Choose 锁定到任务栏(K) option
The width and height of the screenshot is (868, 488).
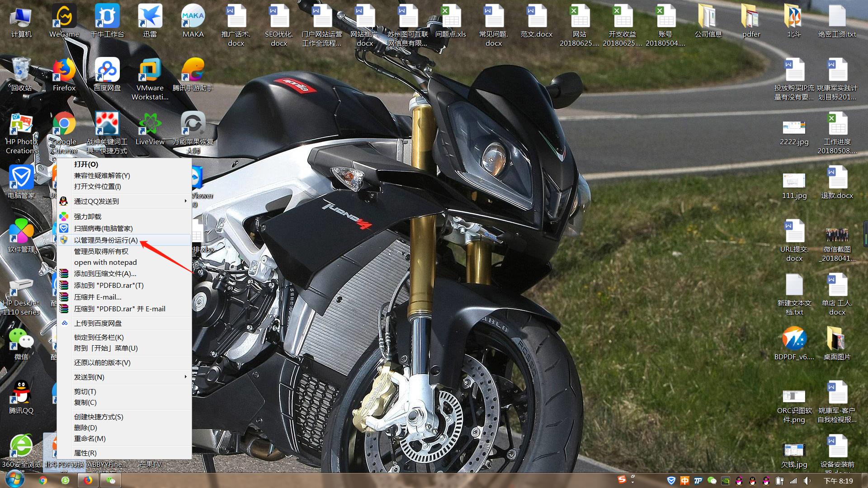[x=99, y=337]
